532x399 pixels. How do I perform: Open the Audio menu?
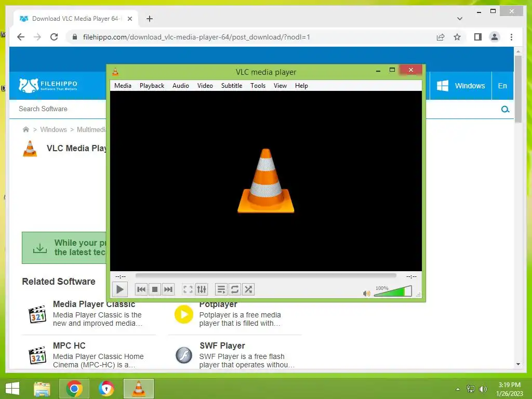(x=180, y=86)
